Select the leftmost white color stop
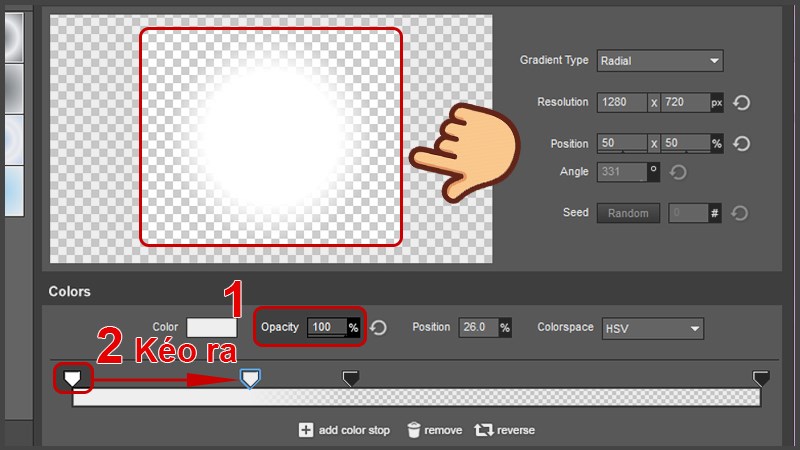Image resolution: width=800 pixels, height=450 pixels. (72, 377)
